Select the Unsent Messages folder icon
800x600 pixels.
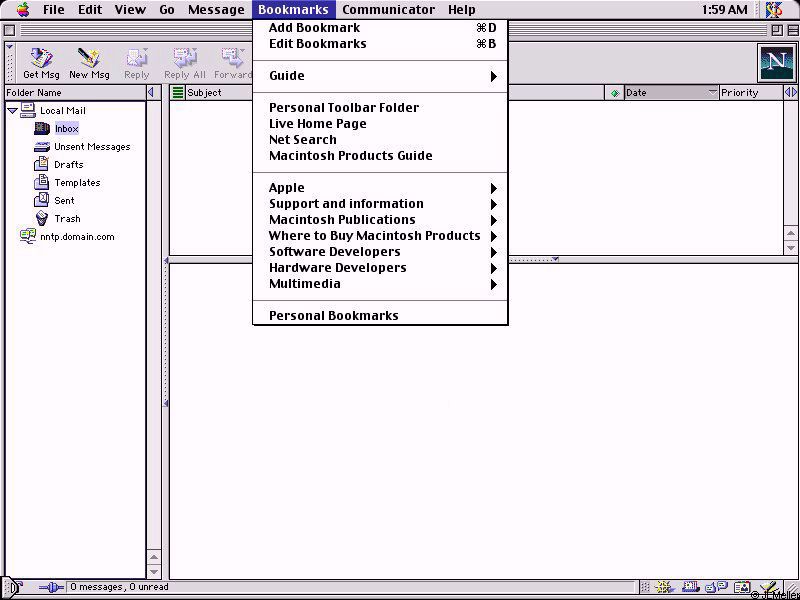[42, 147]
